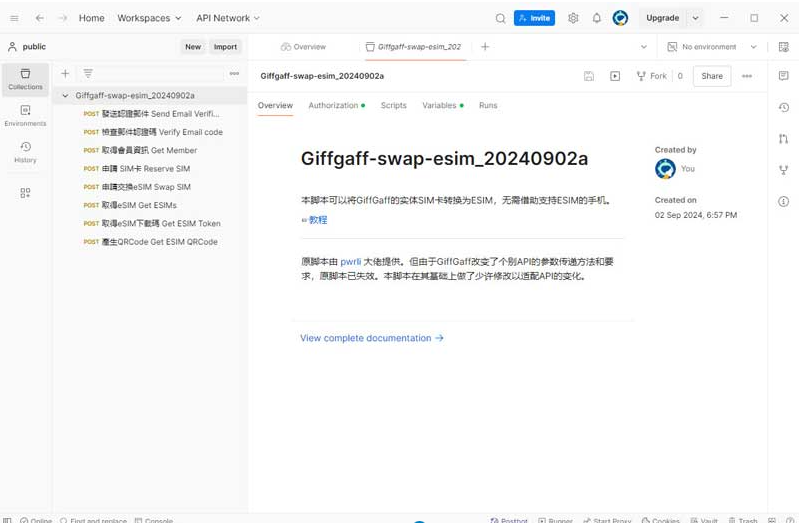Open the Environments sidebar panel
811x523 pixels.
[x=25, y=116]
